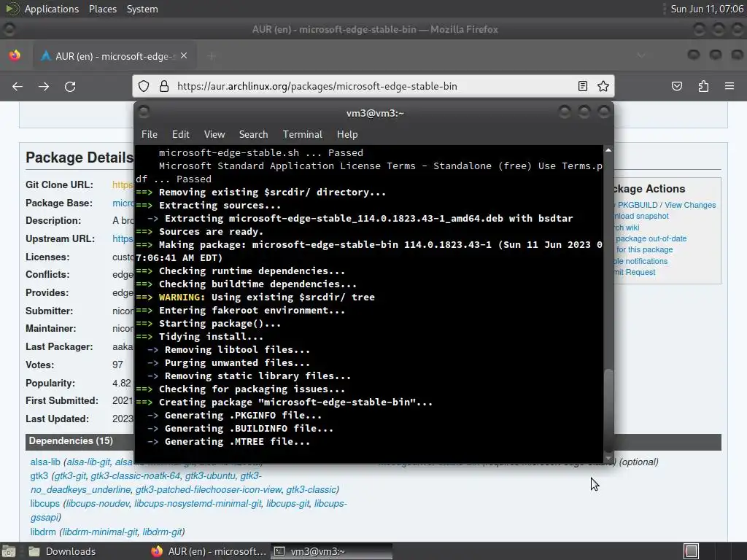The height and width of the screenshot is (560, 747).
Task: Open the tracking protection shield icon
Action: point(144,86)
